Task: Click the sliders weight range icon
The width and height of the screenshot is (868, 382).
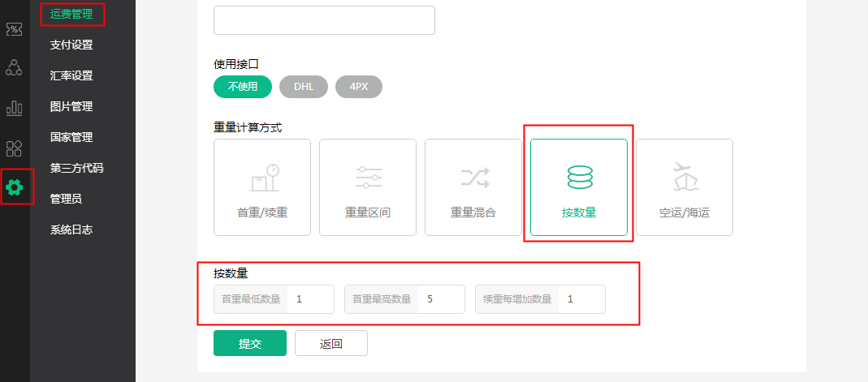Action: point(368,178)
